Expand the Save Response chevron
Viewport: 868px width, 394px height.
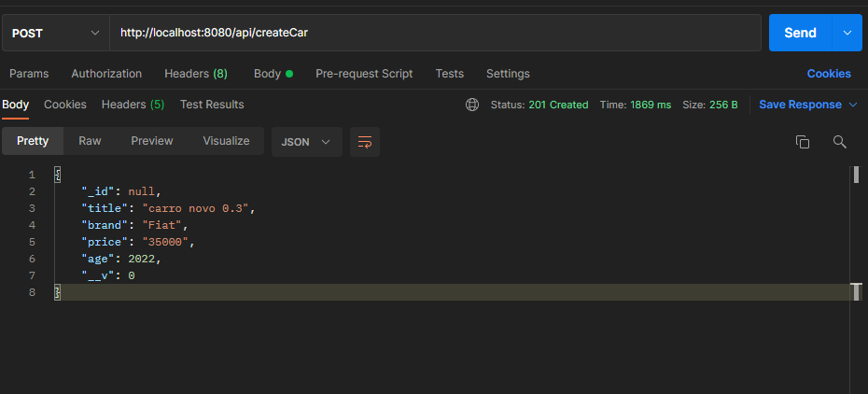(x=853, y=105)
